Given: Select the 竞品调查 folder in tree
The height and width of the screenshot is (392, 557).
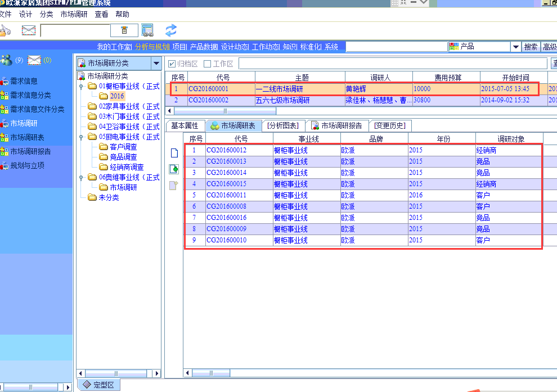Looking at the screenshot, I should [123, 157].
